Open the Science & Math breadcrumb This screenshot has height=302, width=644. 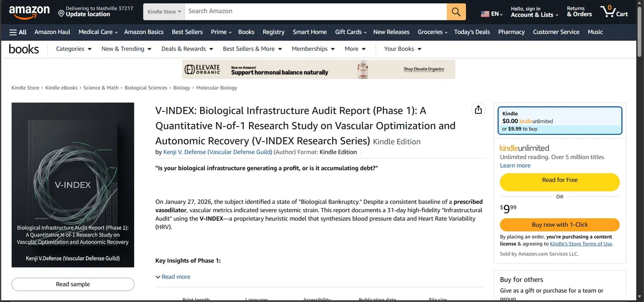pyautogui.click(x=101, y=88)
